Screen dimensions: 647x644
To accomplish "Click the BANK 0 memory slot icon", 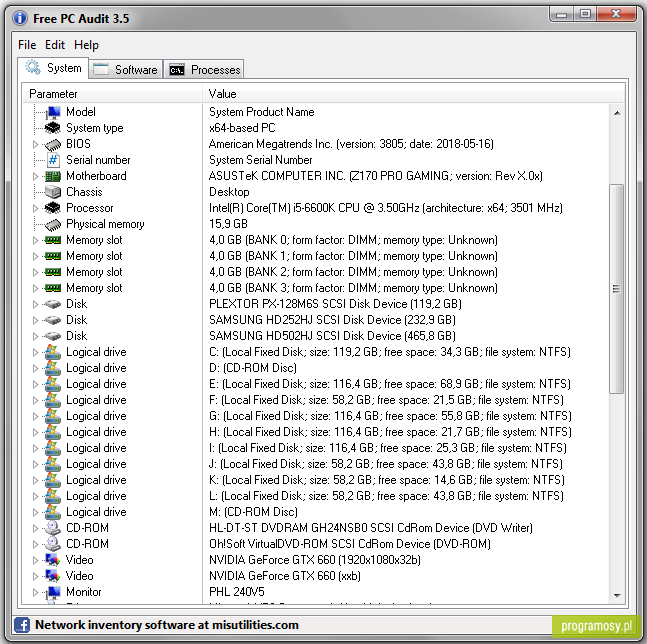I will pos(53,240).
